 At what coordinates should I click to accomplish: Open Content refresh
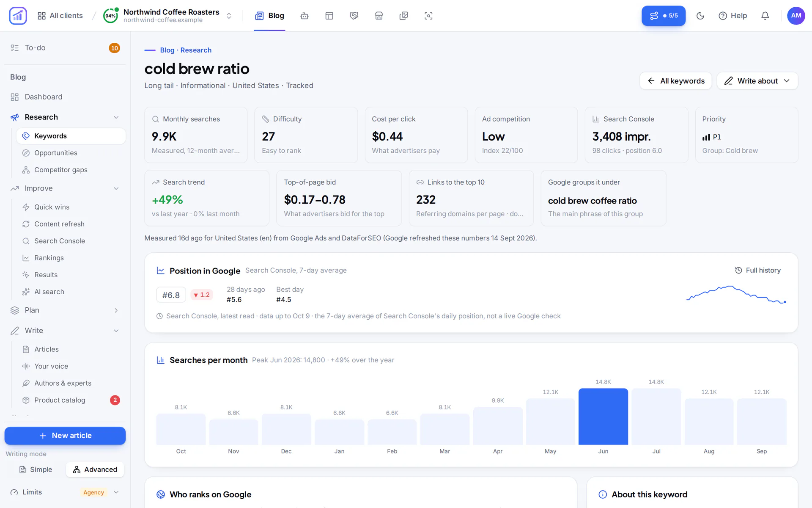tap(71, 224)
